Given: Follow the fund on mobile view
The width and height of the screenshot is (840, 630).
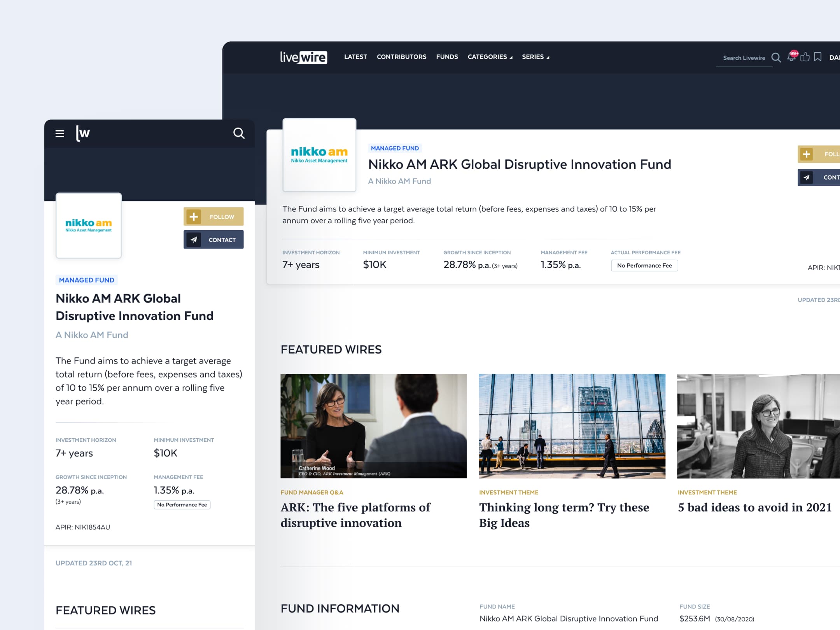Looking at the screenshot, I should coord(213,217).
